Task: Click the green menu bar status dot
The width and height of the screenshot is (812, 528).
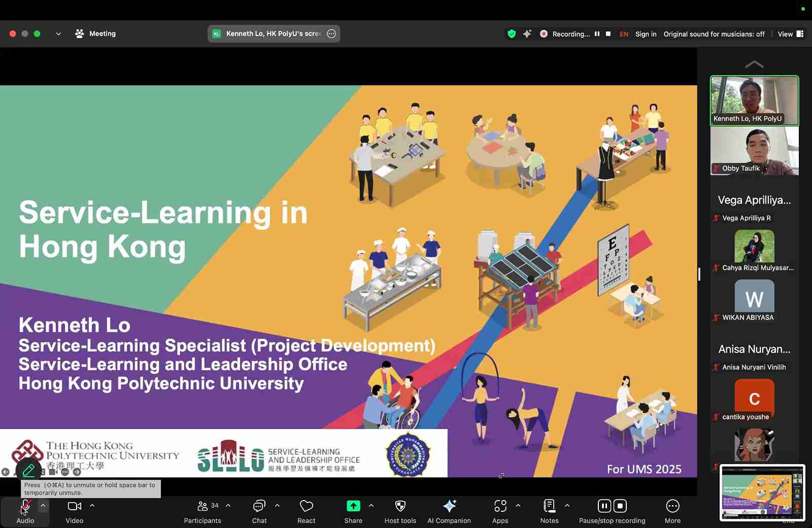Action: click(803, 9)
